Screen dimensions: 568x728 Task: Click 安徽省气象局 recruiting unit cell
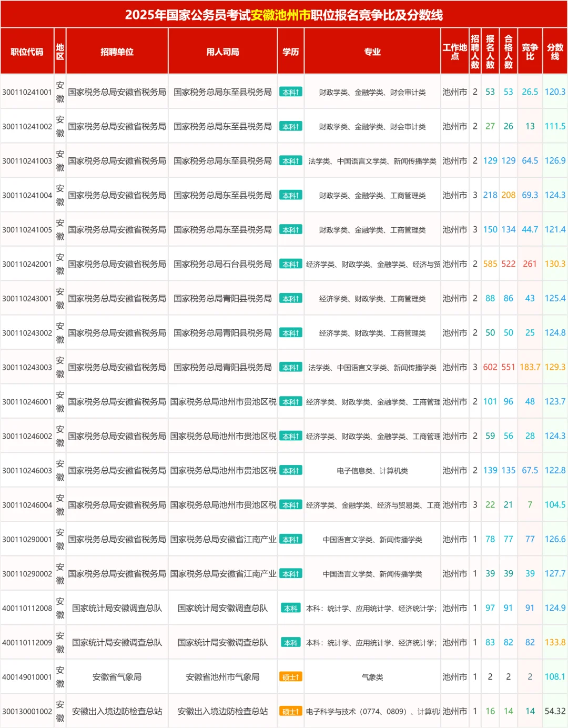click(117, 677)
